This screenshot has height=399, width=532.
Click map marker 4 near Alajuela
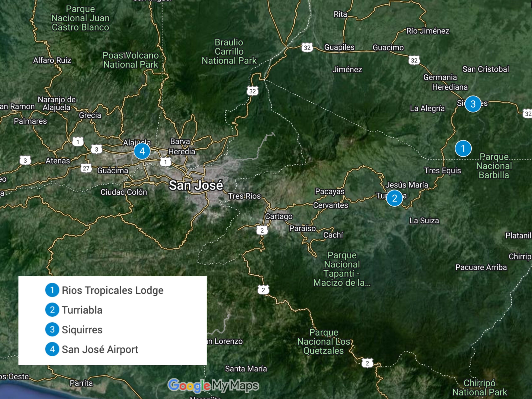142,151
